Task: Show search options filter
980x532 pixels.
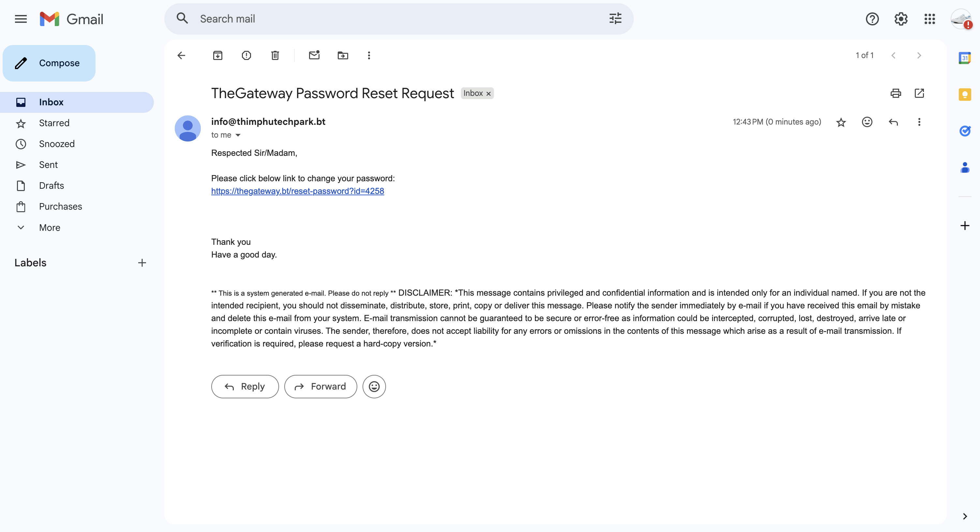Action: point(615,19)
